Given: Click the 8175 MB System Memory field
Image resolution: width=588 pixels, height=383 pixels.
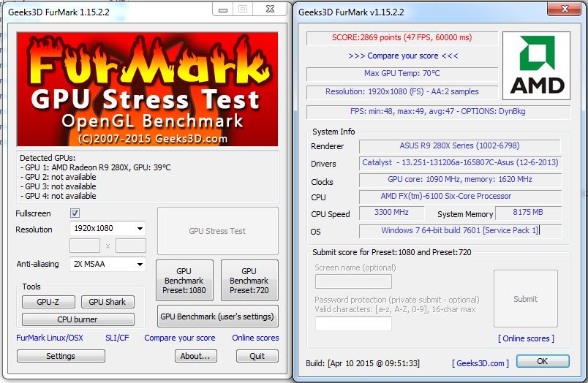Looking at the screenshot, I should point(528,213).
